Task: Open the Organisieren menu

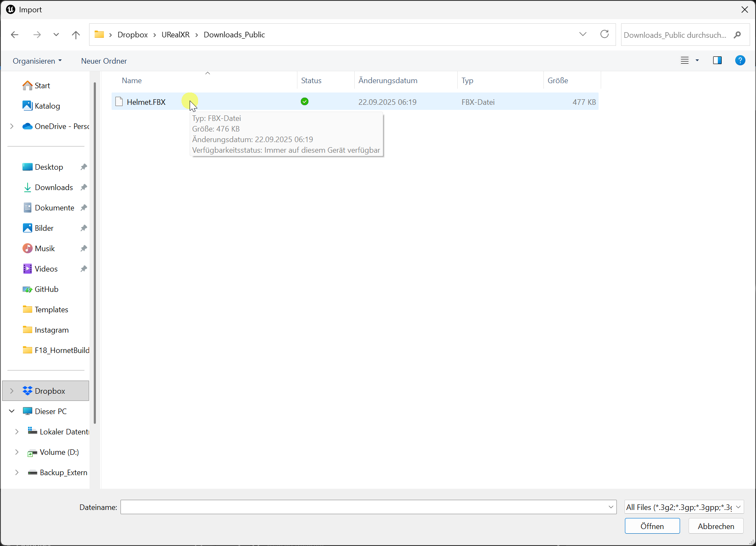Action: tap(37, 61)
